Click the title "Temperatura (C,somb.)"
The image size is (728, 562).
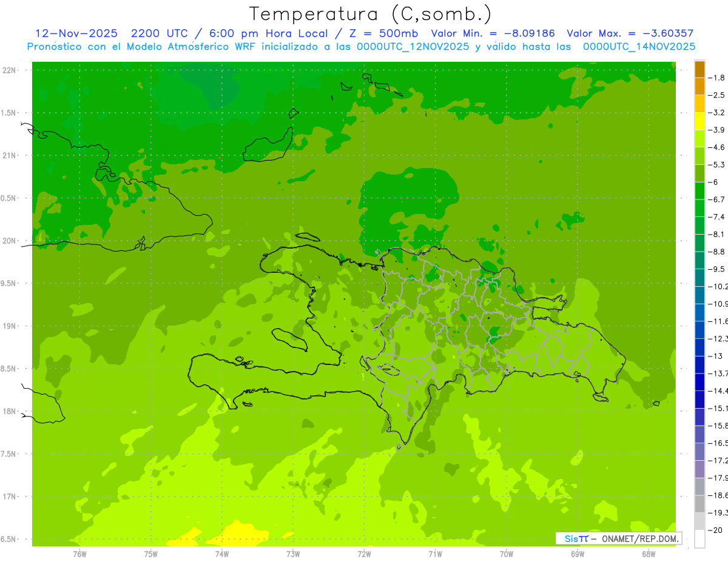371,14
